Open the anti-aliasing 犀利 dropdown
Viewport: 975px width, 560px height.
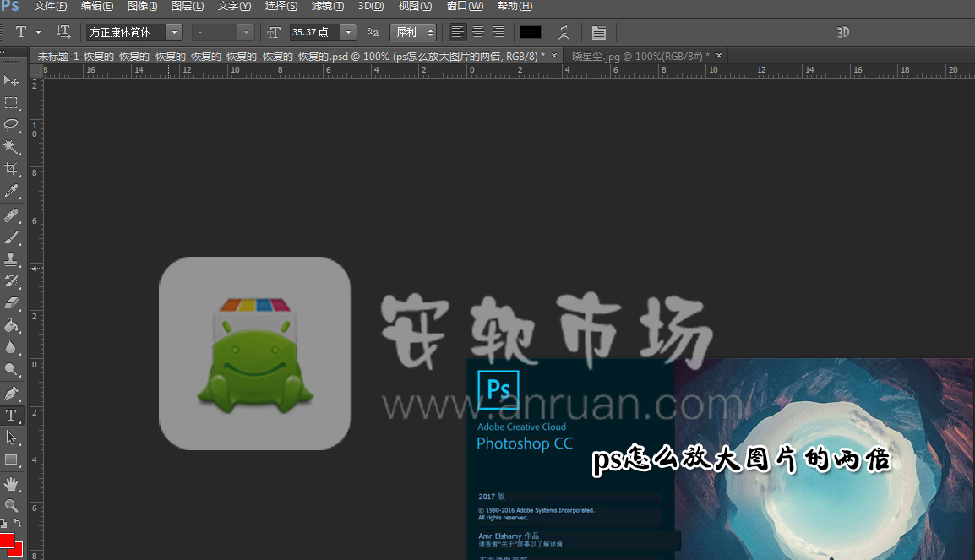click(413, 32)
